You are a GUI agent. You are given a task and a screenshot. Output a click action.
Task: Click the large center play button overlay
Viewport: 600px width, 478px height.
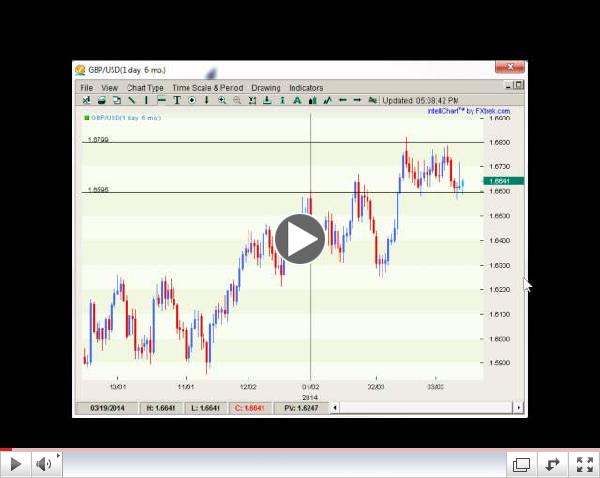(300, 239)
